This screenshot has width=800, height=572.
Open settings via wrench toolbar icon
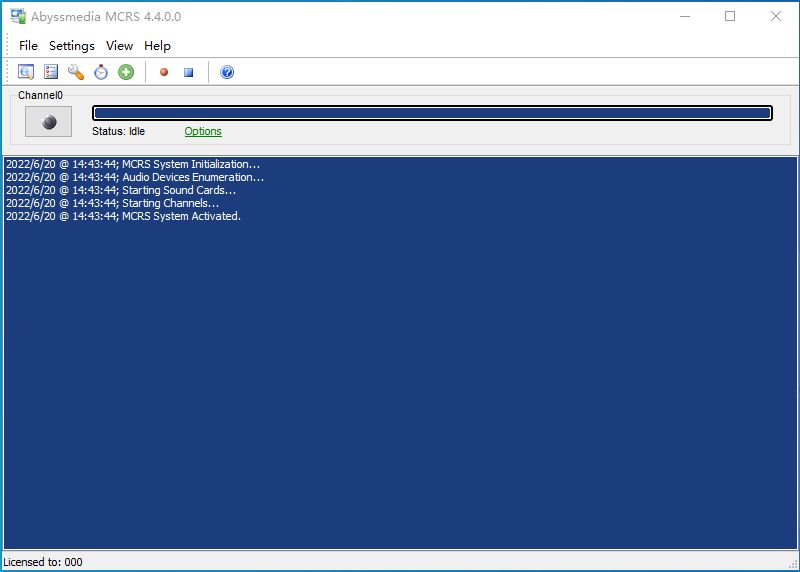point(76,72)
